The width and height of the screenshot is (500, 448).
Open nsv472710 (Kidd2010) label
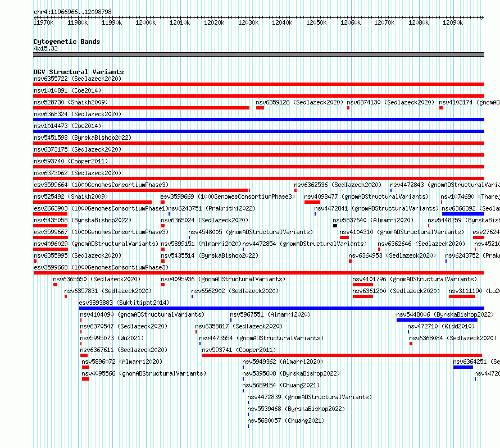[441, 326]
